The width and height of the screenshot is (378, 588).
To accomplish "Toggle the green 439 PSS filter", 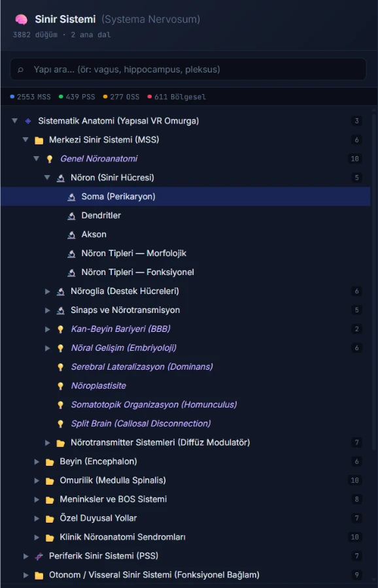I will (77, 97).
